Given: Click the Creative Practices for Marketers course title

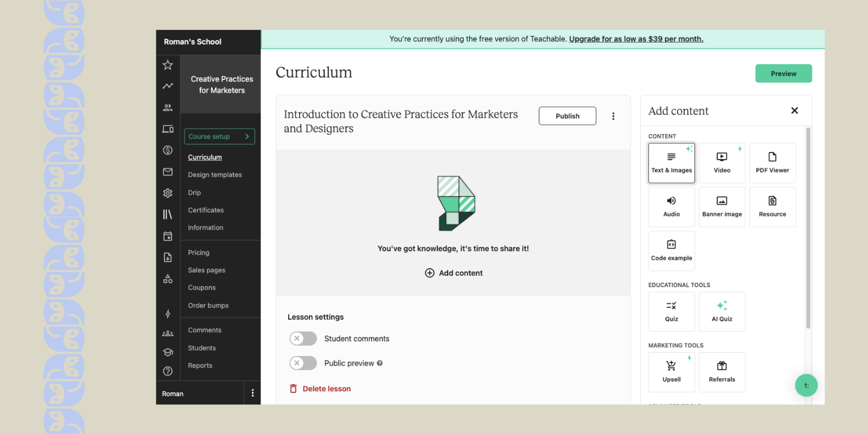Looking at the screenshot, I should (222, 85).
